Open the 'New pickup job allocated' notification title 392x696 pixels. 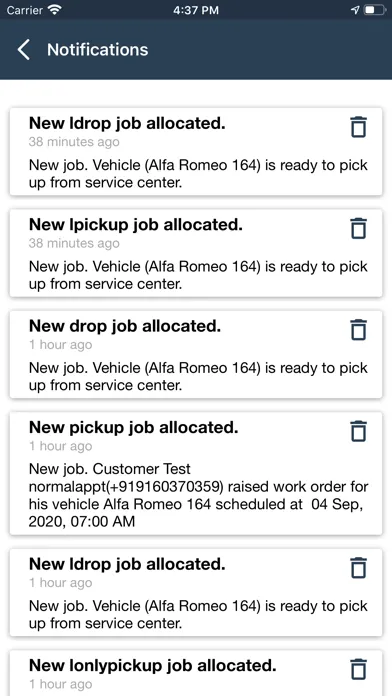coord(134,427)
